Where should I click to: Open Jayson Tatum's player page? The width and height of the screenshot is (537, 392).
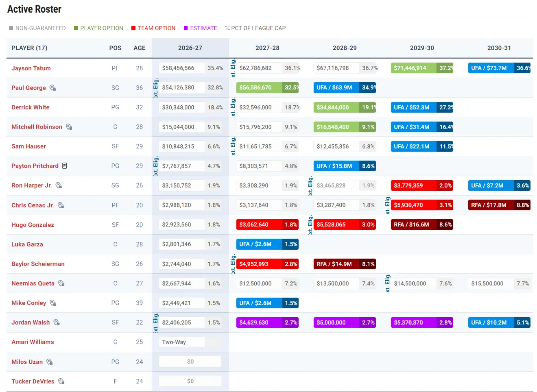coord(31,68)
